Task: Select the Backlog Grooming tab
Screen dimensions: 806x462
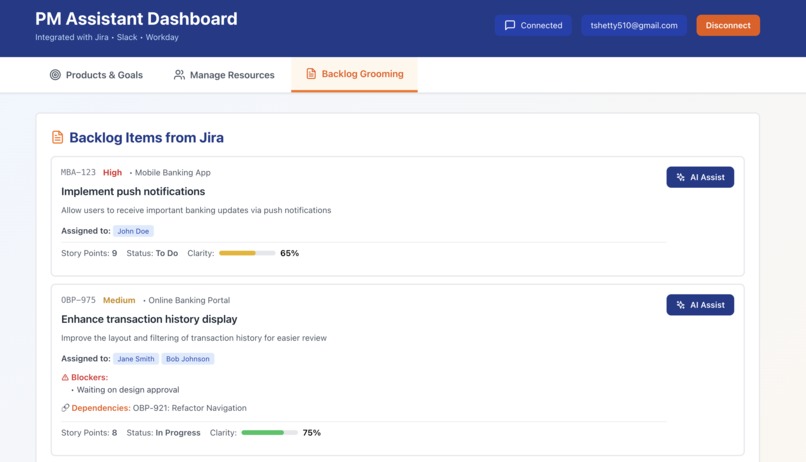Action: 354,75
